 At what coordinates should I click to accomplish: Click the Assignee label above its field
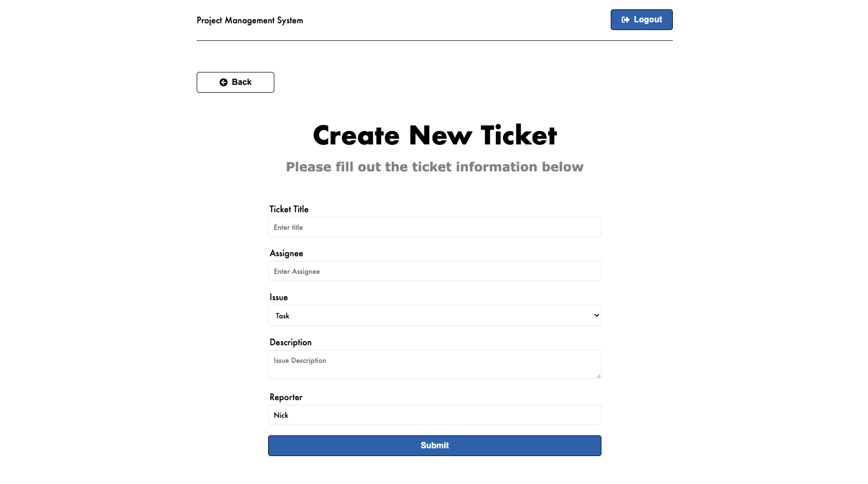[x=286, y=253]
